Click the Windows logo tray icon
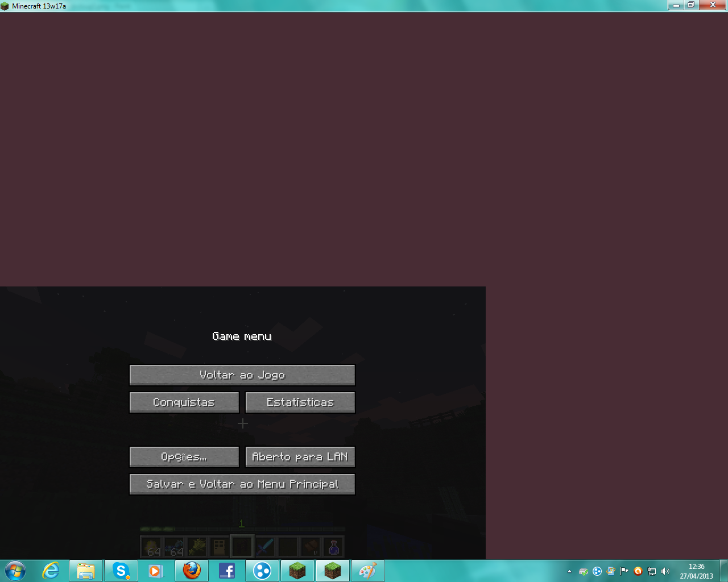 click(x=611, y=571)
